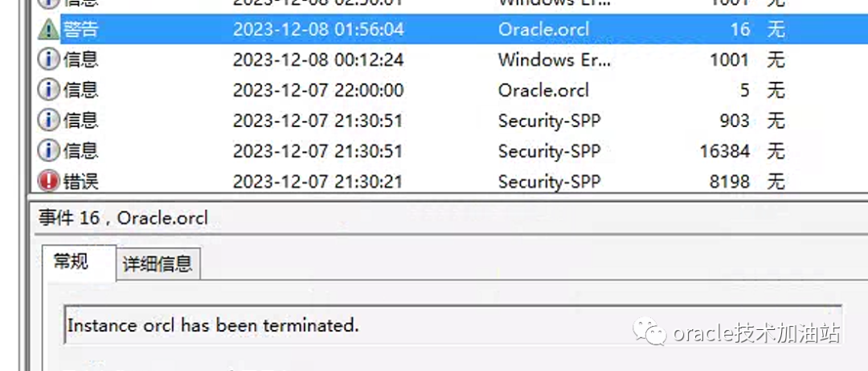The width and height of the screenshot is (868, 371).
Task: Select the Windows Er... source cell
Action: point(554,60)
